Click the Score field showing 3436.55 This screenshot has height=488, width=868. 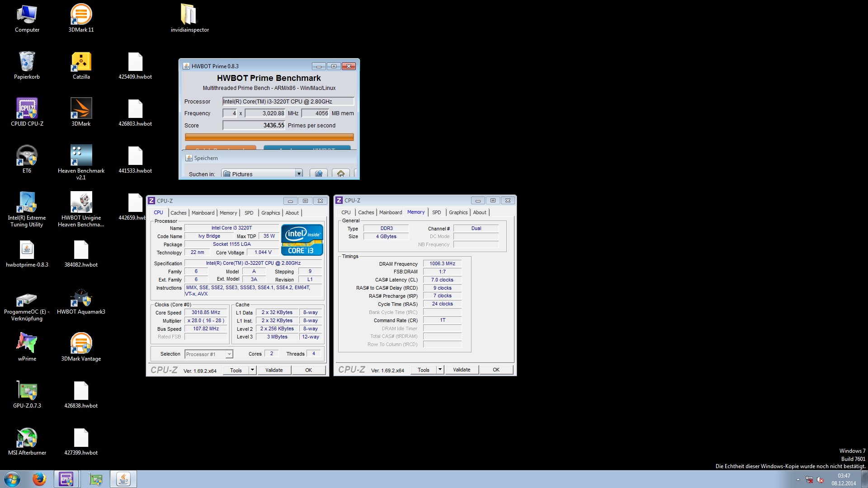pyautogui.click(x=254, y=125)
